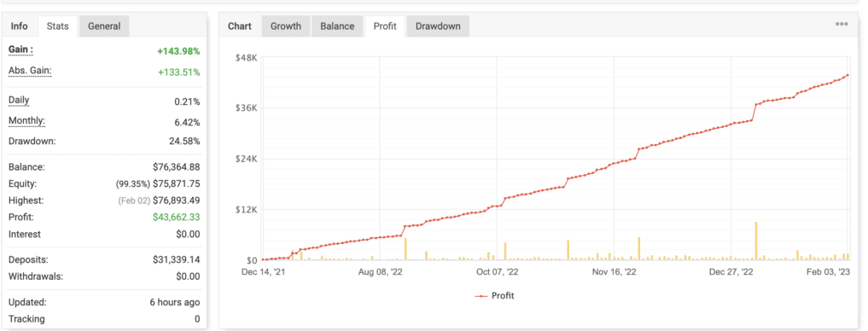Click the 24.58% drawdown value

coord(184,141)
